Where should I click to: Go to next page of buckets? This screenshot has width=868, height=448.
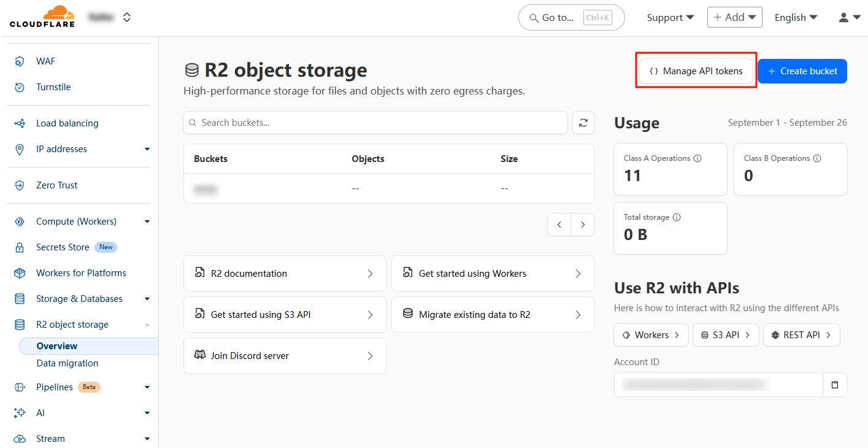[x=583, y=225]
